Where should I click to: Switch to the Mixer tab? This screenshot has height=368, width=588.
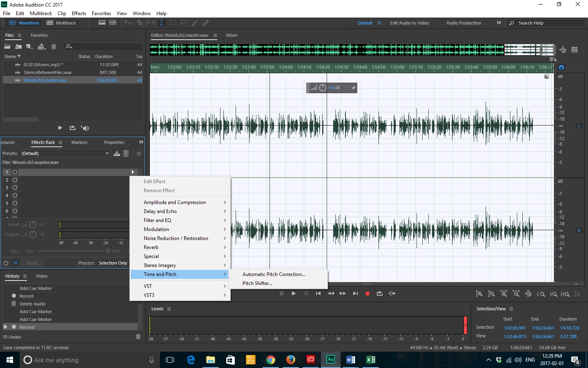point(232,35)
